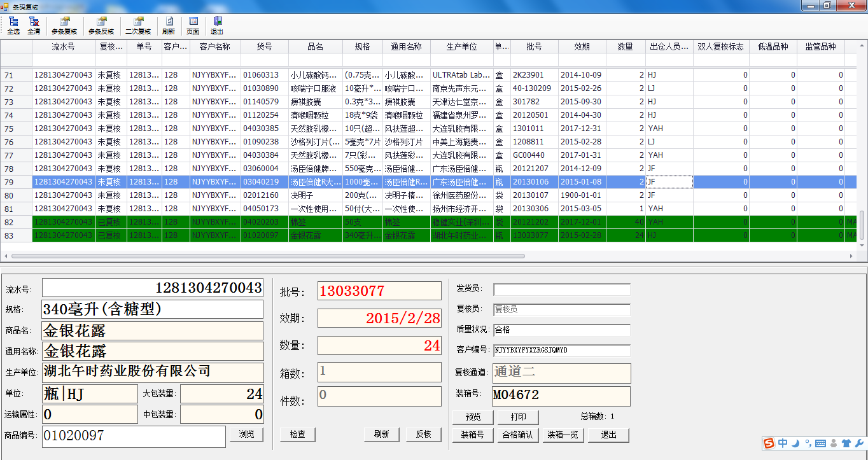Click the 反核 button

[423, 434]
